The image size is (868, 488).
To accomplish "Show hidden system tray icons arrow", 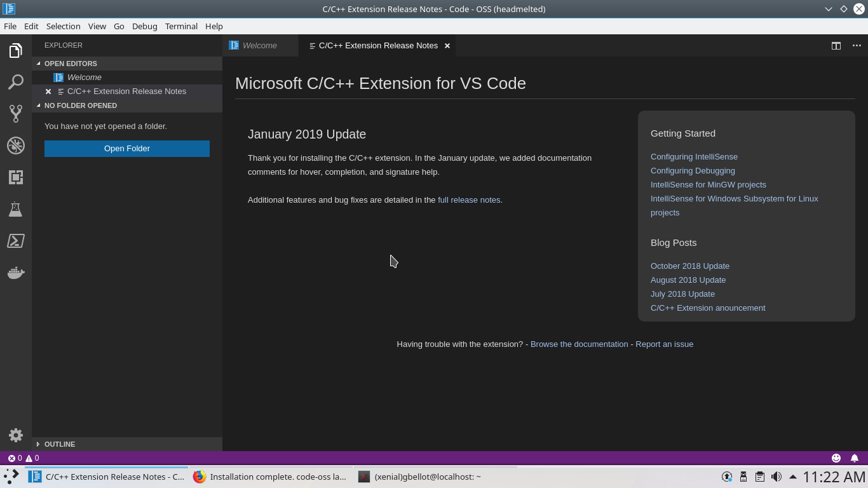I will pyautogui.click(x=793, y=477).
